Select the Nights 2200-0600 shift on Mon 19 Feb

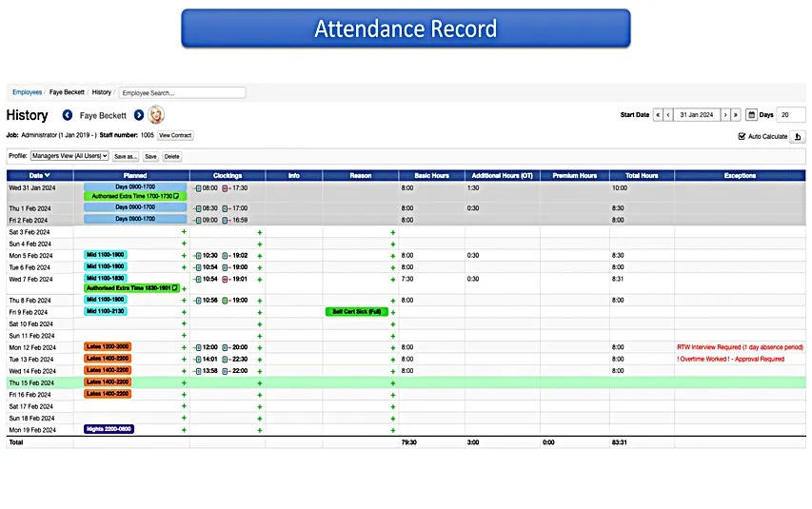(x=109, y=429)
